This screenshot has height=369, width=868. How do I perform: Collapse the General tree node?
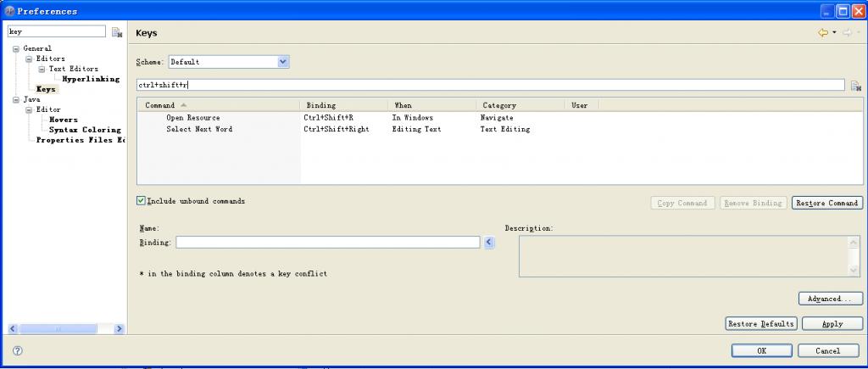coord(16,48)
